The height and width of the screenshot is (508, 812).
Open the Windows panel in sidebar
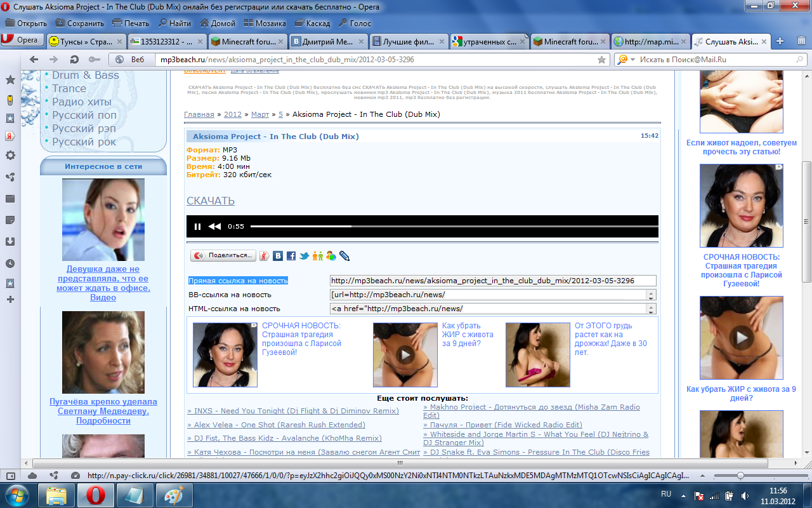point(10,199)
